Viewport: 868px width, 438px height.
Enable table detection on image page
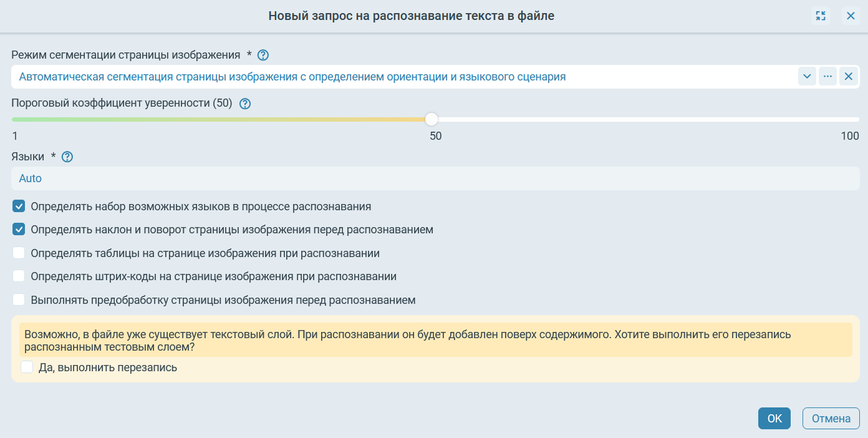(19, 253)
